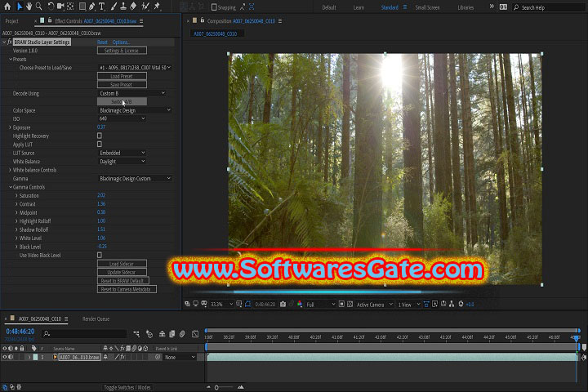Viewport: 588px width, 392px height.
Task: Toggle the shy switch on layer 1
Action: tap(105, 357)
